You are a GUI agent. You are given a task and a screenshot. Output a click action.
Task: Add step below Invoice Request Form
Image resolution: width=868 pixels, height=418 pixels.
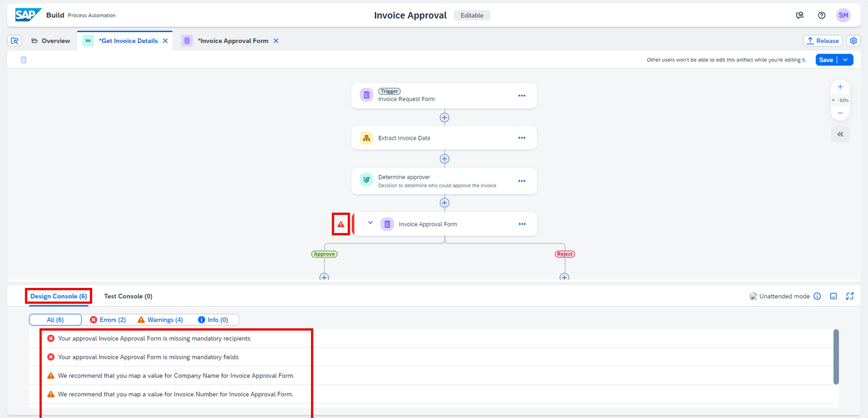point(444,117)
